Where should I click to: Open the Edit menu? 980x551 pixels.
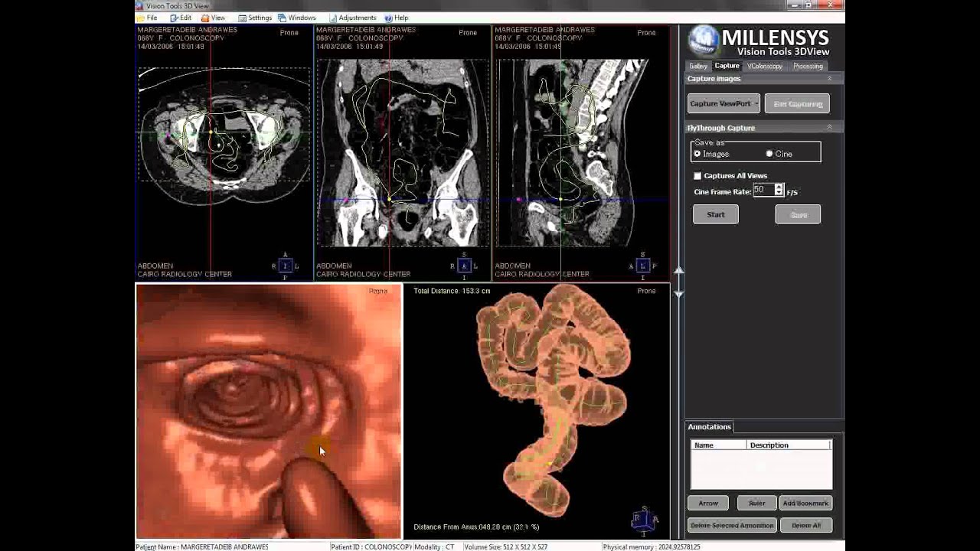[x=181, y=18]
